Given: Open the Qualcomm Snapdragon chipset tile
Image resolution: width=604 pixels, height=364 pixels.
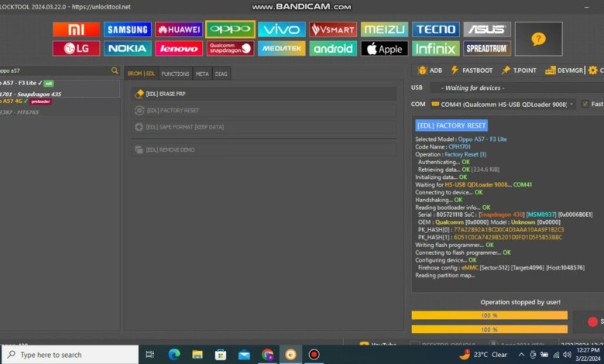Looking at the screenshot, I should [x=230, y=49].
